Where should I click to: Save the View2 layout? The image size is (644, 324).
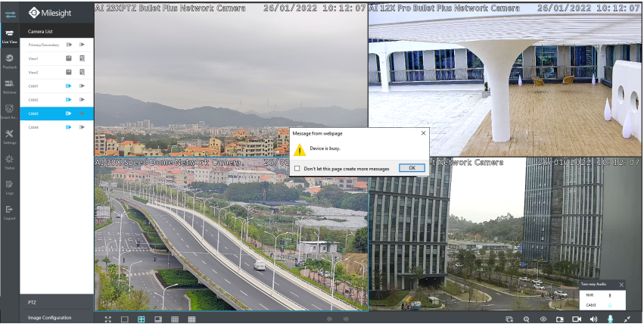(x=69, y=72)
